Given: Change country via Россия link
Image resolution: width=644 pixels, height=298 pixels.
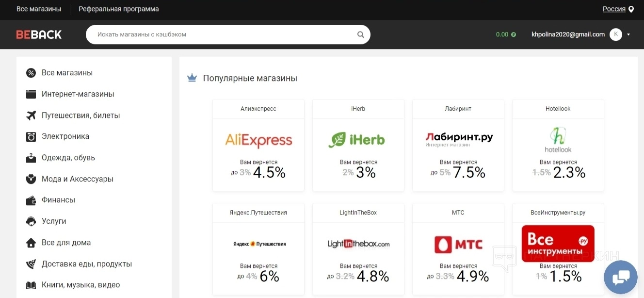Looking at the screenshot, I should [x=614, y=9].
